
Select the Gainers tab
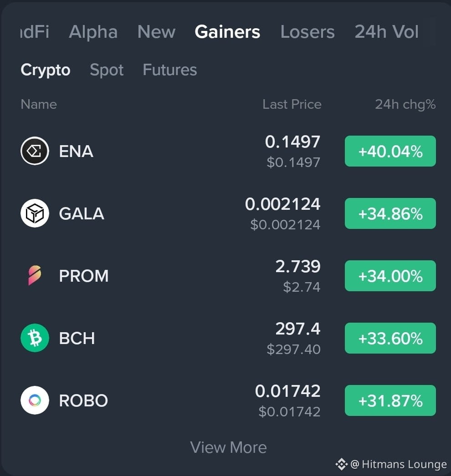tap(227, 31)
